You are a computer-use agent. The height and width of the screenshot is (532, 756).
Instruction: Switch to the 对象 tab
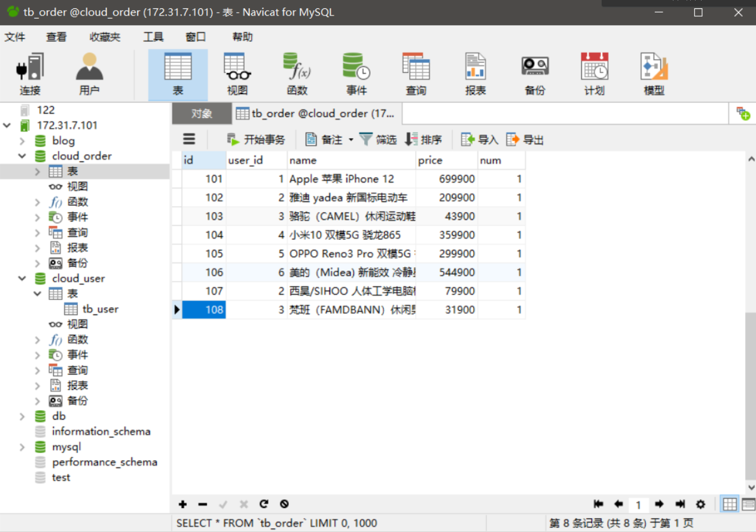coord(202,114)
